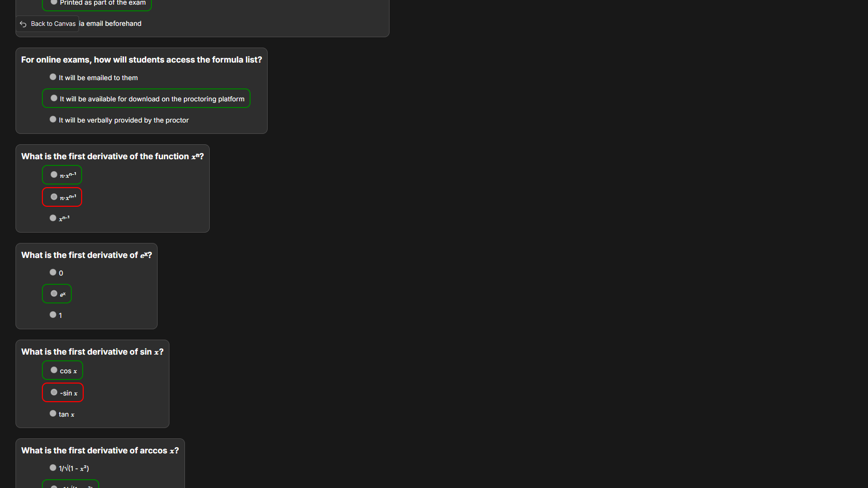Select 1/√(1 - x²) for arccos derivative
The image size is (868, 488).
tap(53, 468)
